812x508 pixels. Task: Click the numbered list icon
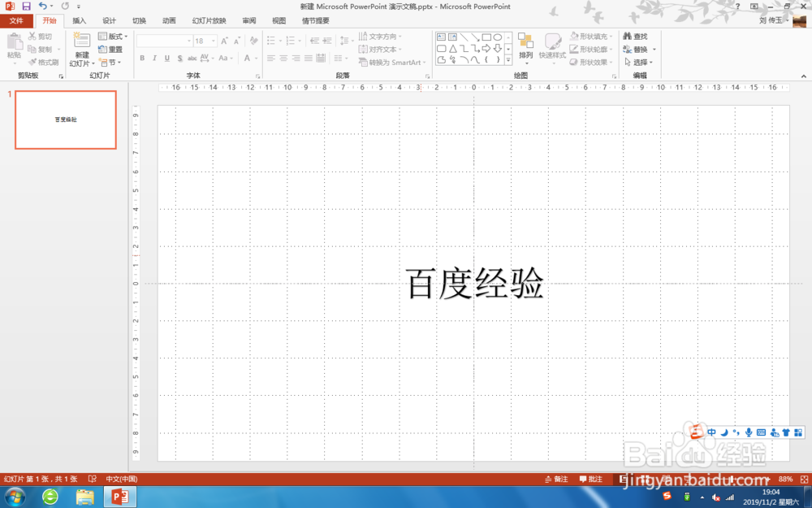(x=291, y=41)
